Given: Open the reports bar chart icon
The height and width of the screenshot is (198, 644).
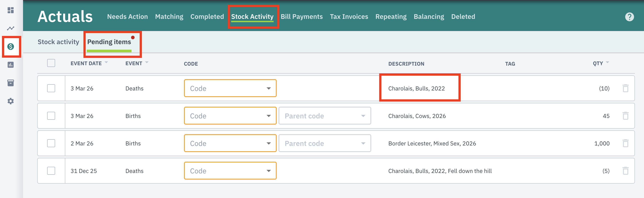Looking at the screenshot, I should (10, 65).
